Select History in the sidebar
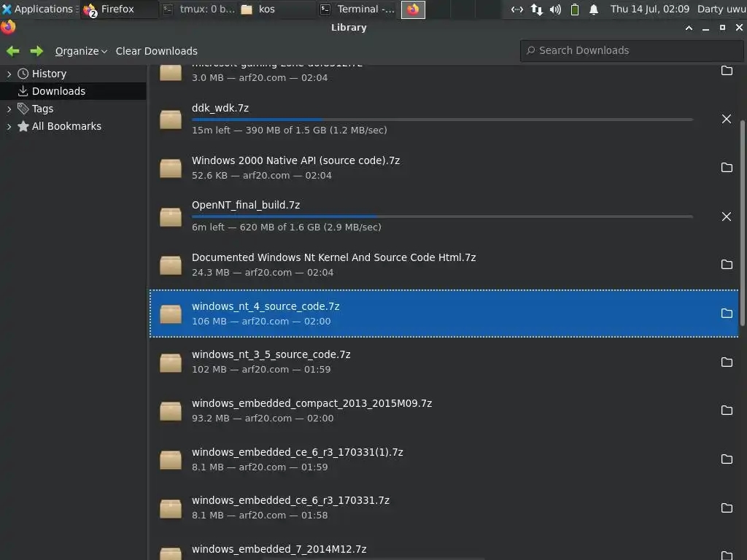 pos(49,74)
